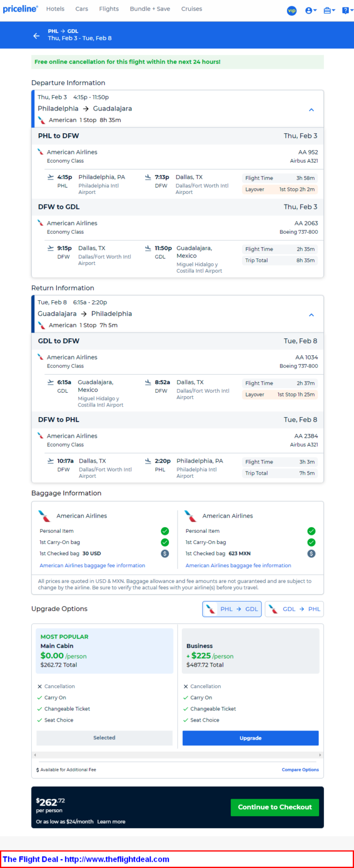354x868 pixels.
Task: Click Learn more about monthly payments
Action: (111, 821)
